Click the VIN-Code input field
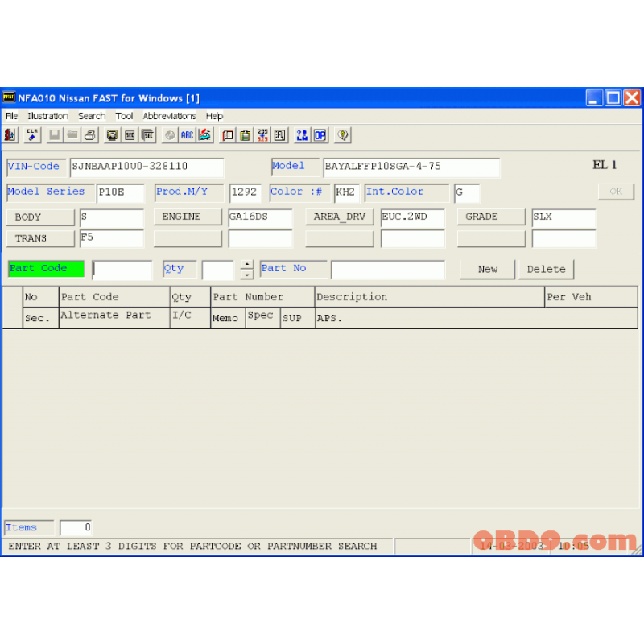Viewport: 644px width, 644px height. pyautogui.click(x=147, y=167)
